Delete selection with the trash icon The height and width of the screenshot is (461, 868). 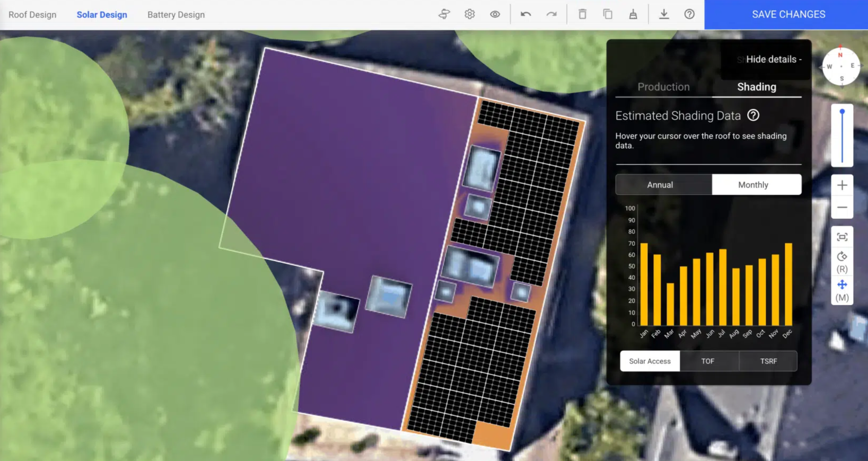pyautogui.click(x=582, y=14)
